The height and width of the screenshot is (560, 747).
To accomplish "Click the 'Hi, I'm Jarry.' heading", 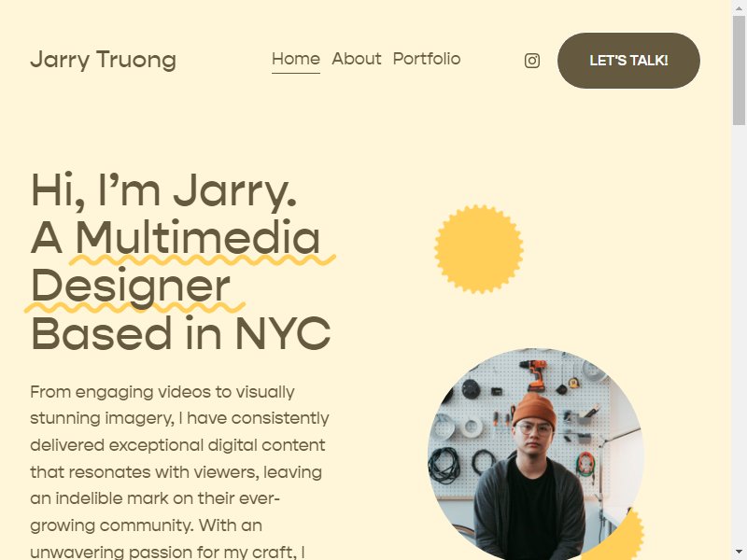I will (x=164, y=190).
